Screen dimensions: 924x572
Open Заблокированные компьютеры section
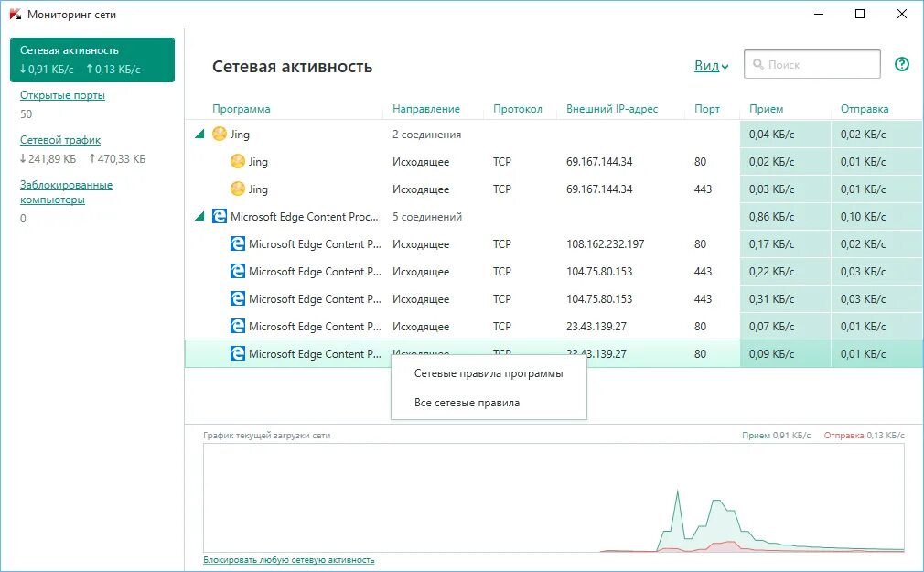coord(66,192)
